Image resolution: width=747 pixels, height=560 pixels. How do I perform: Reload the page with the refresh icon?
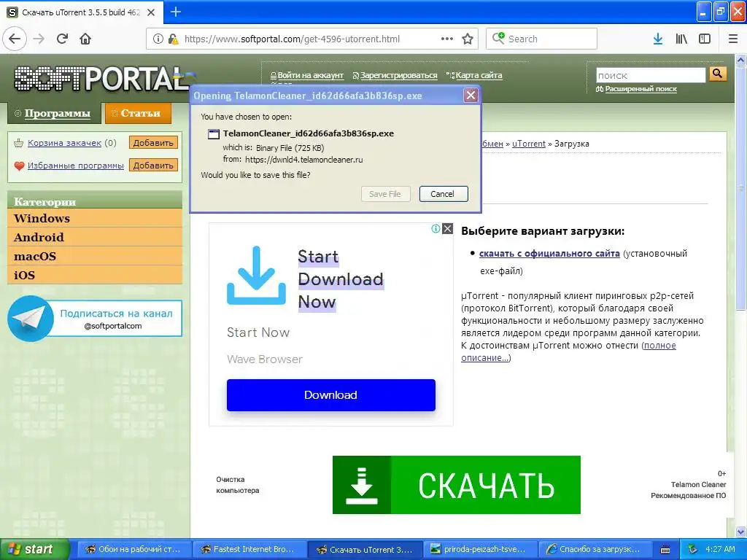point(63,39)
